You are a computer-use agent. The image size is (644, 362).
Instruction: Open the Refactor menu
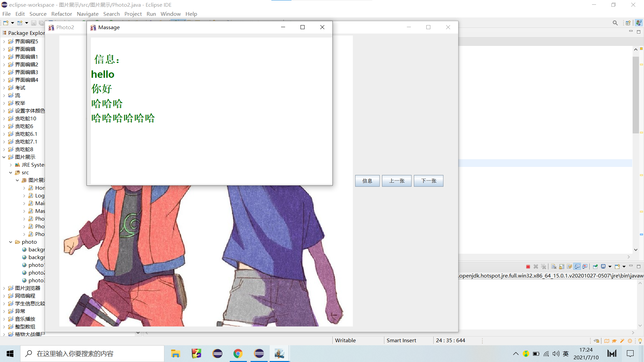point(61,14)
